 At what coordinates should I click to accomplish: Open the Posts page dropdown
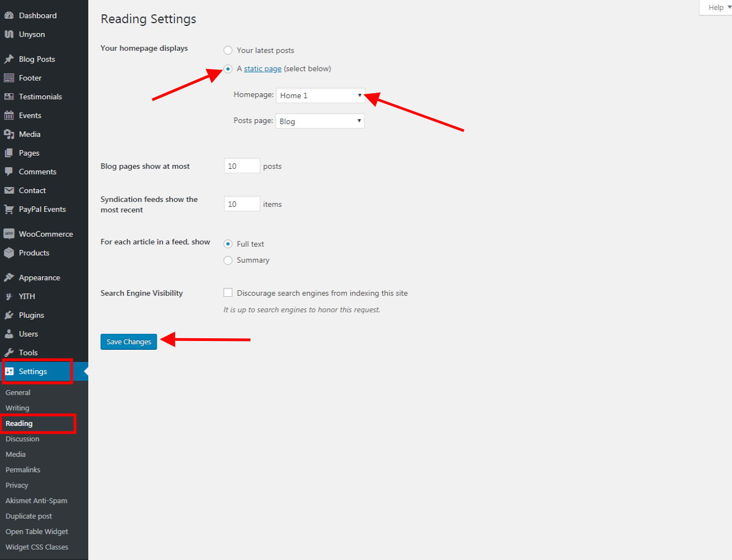[320, 121]
